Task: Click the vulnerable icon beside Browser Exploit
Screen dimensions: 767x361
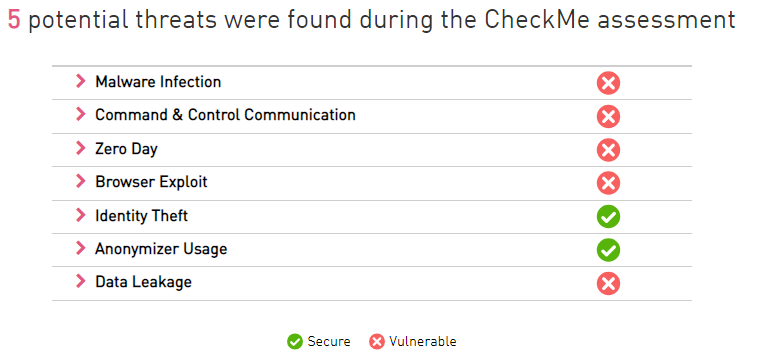Action: [608, 183]
